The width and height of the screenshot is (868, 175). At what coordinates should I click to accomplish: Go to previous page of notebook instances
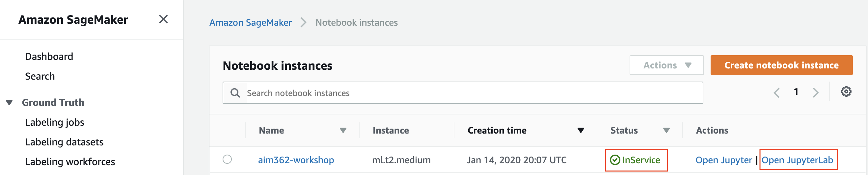(x=777, y=92)
